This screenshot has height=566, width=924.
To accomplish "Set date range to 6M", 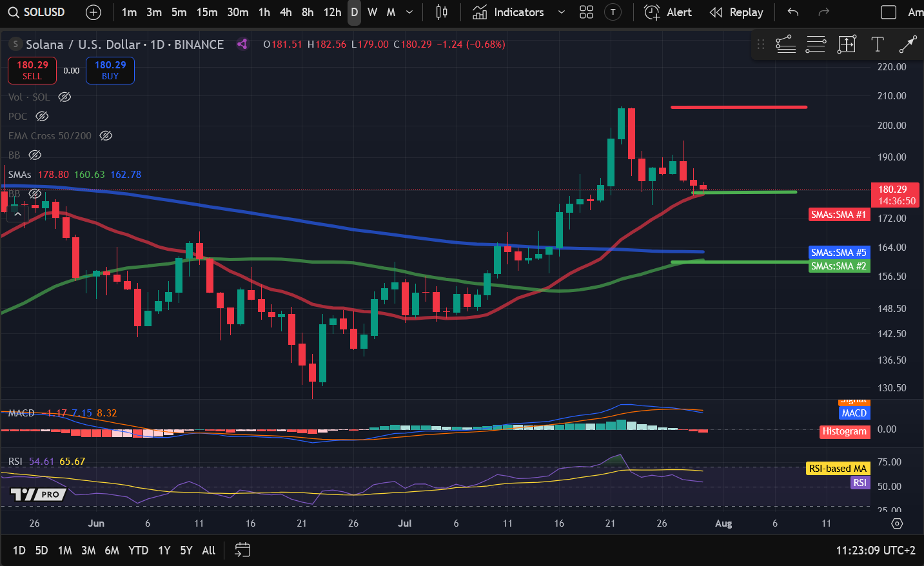I will coord(112,551).
